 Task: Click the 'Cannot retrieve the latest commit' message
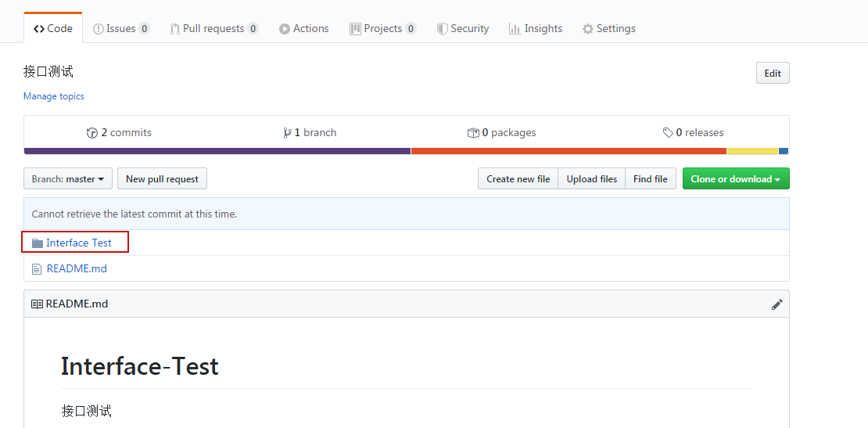tap(135, 214)
